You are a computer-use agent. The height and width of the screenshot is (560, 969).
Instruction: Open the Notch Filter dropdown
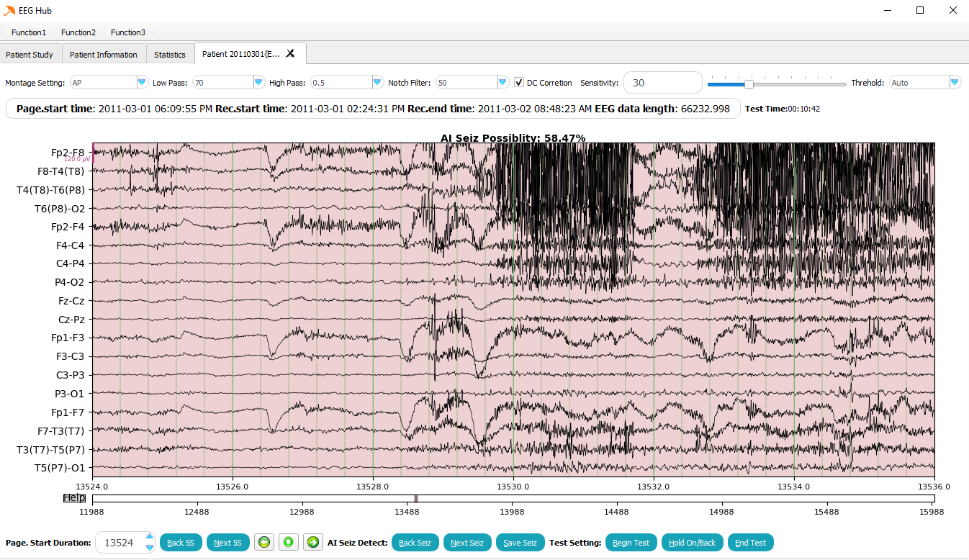coord(503,83)
